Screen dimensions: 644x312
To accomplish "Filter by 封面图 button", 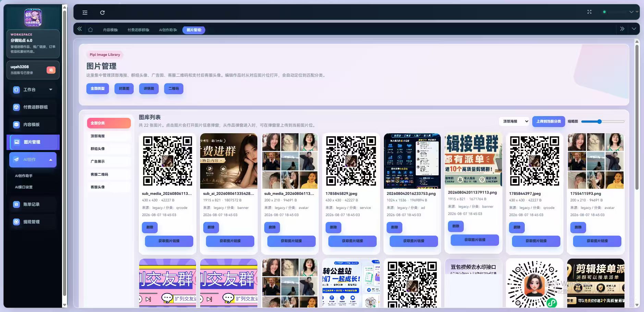I will (124, 89).
